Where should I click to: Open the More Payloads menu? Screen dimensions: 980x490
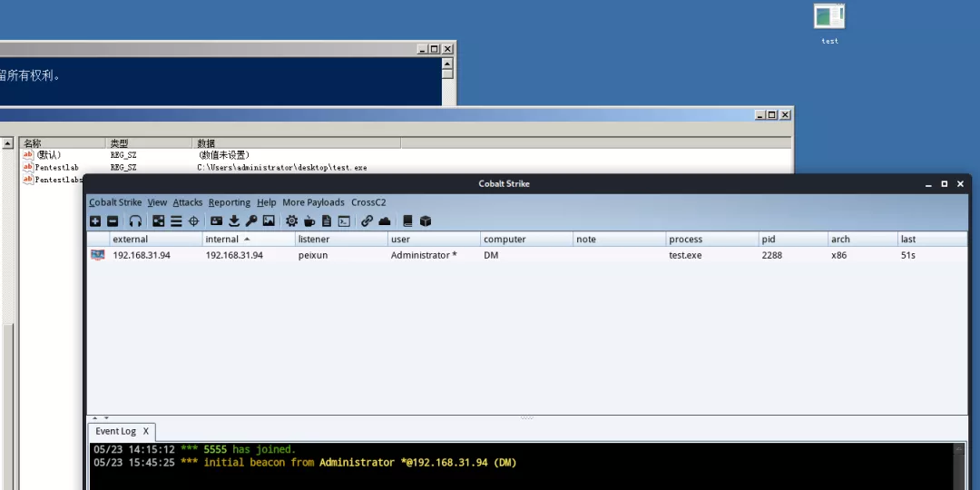[x=313, y=202]
